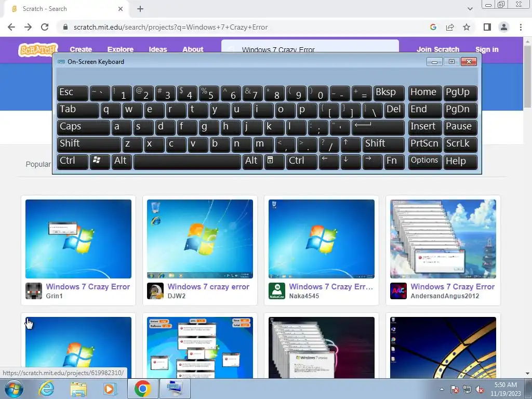Click the Scratch search field
The width and height of the screenshot is (532, 399).
[x=310, y=46]
